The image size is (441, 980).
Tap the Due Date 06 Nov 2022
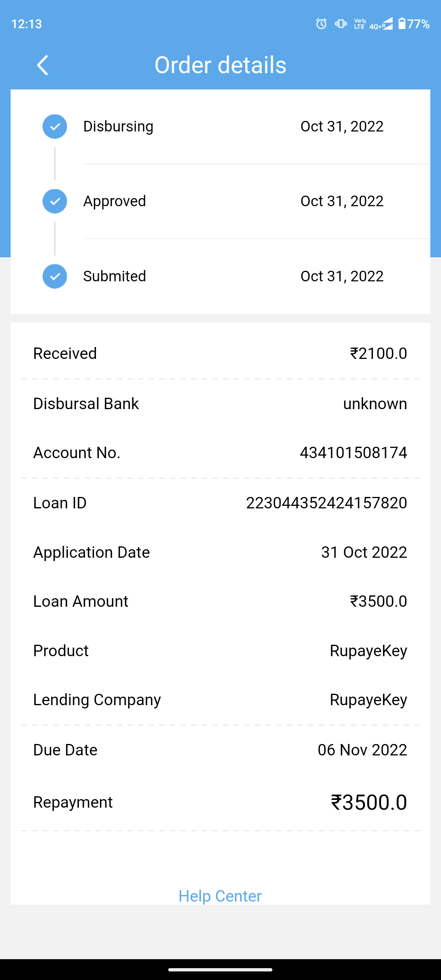pos(362,750)
